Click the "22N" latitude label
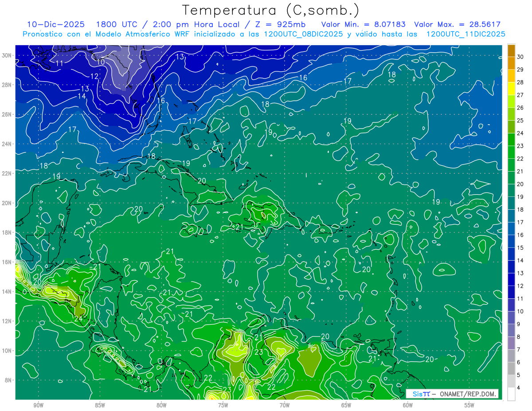 8,173
